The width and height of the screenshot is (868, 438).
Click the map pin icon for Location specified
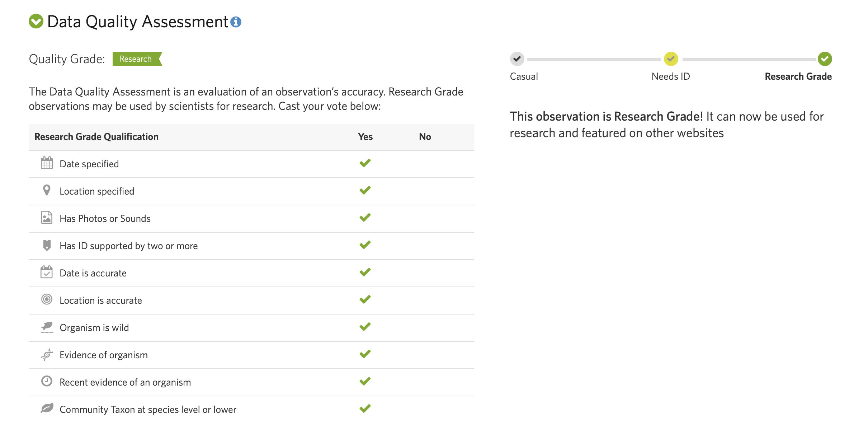[x=47, y=190]
